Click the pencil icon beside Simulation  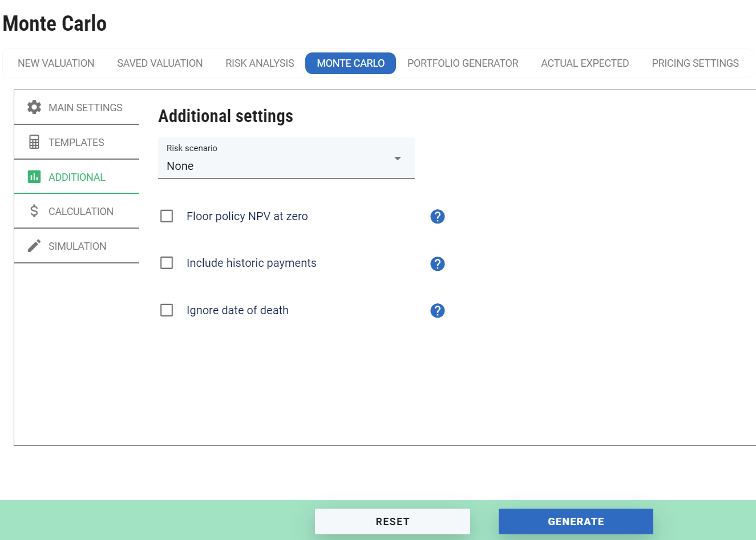(34, 246)
